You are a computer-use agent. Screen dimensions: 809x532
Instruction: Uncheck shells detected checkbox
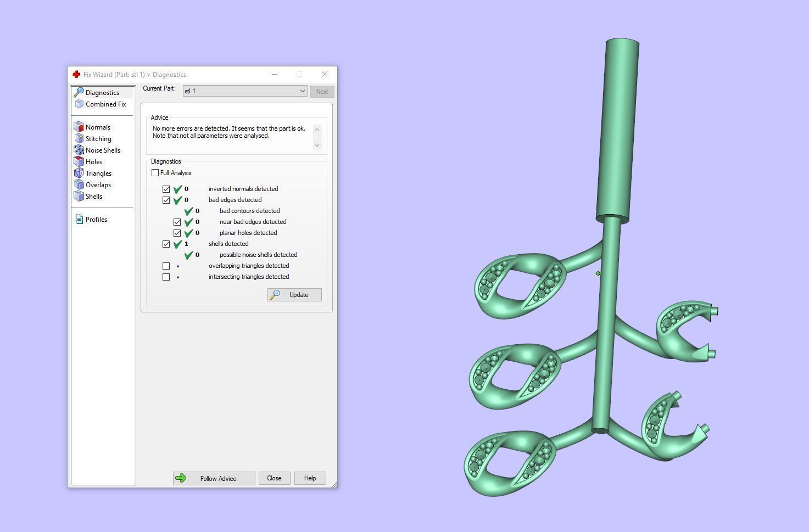166,244
